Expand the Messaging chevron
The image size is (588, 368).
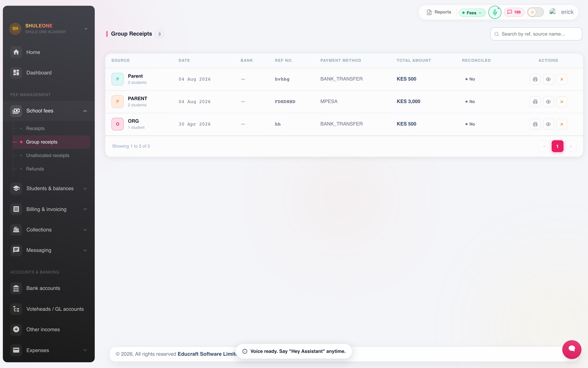85,250
